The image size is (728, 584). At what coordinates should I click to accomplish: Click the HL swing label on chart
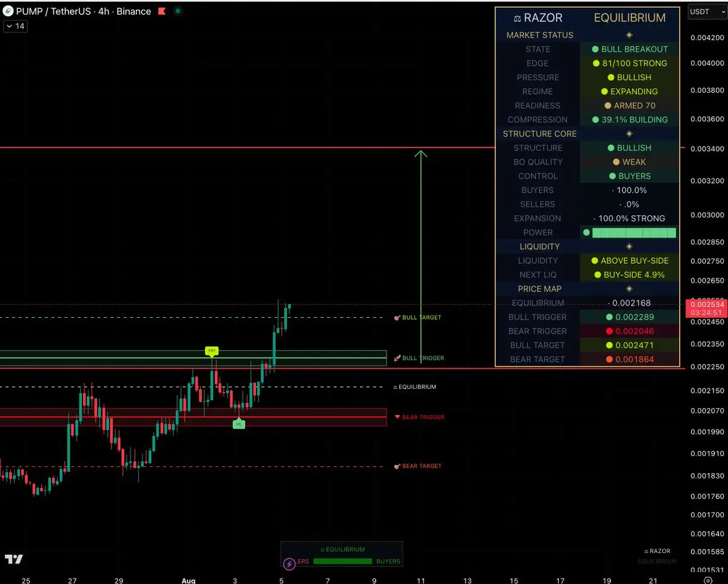[239, 424]
